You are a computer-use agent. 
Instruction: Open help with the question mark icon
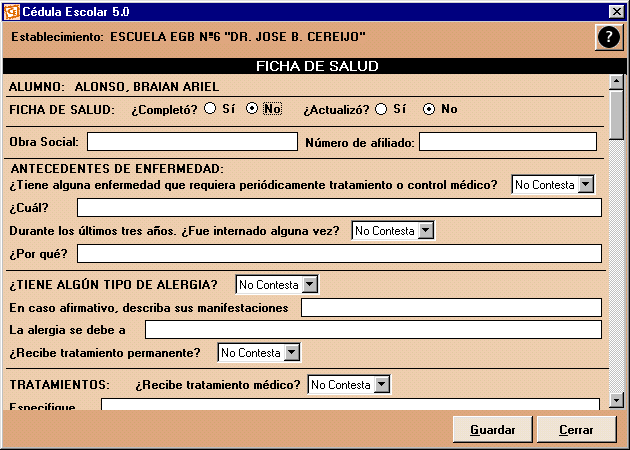tap(609, 37)
